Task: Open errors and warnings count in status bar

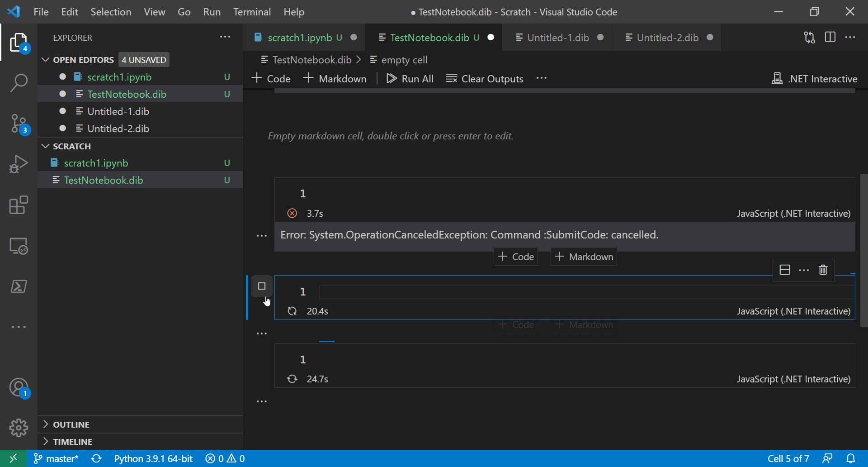Action: click(225, 458)
